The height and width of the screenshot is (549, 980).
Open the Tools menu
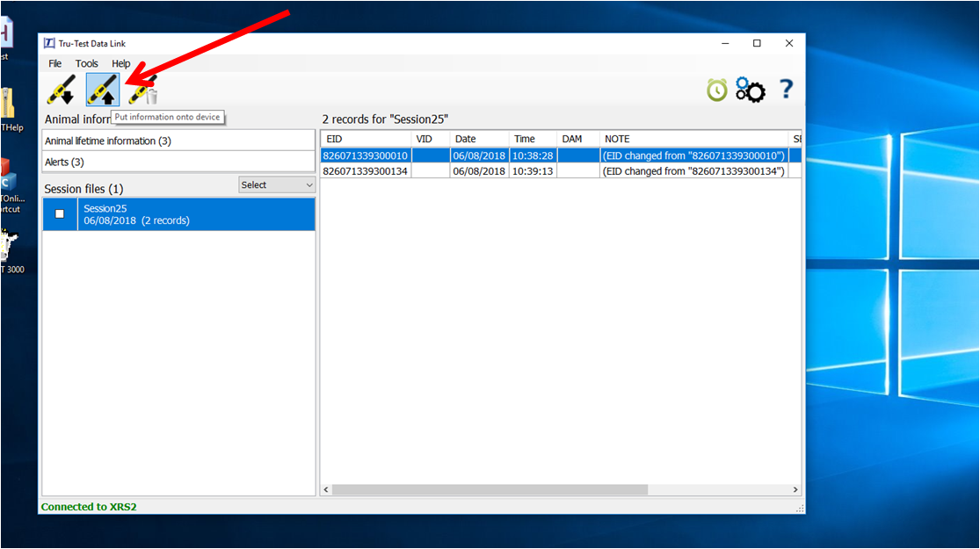click(x=87, y=63)
